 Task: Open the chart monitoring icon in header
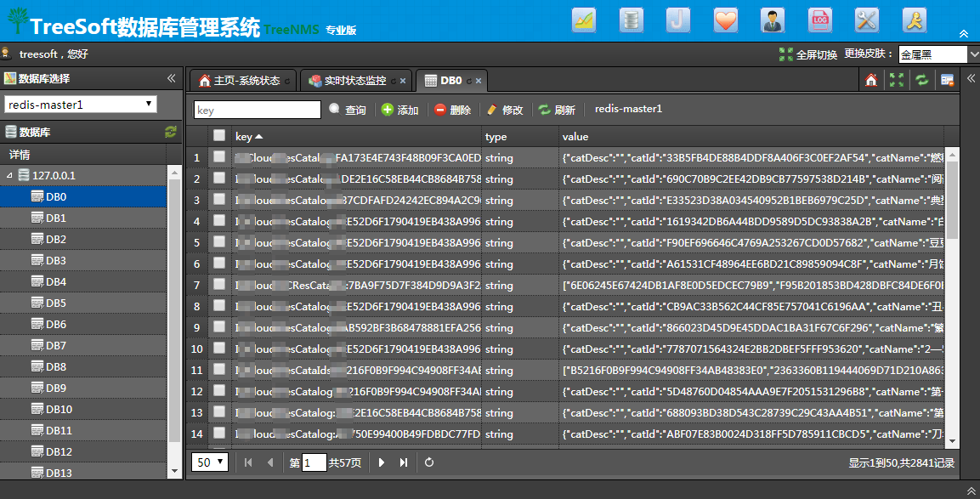click(584, 20)
